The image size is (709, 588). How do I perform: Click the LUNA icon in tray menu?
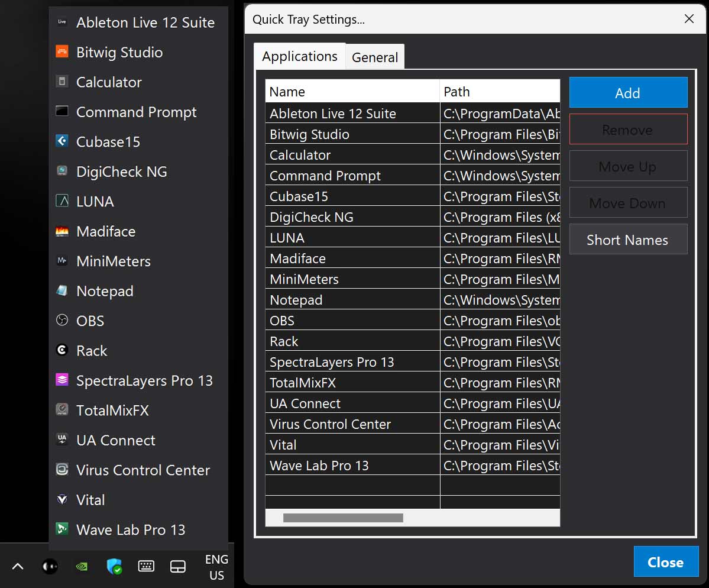[x=62, y=201]
